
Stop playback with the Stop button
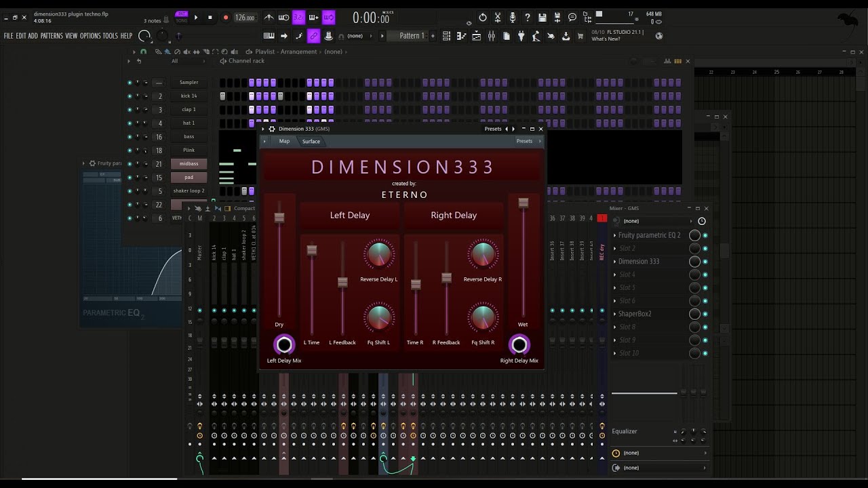click(210, 18)
